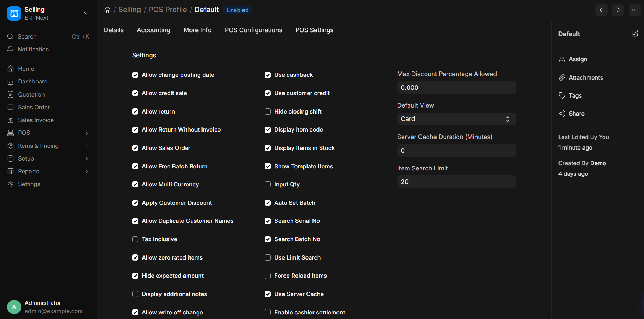
Task: Click the edit pencil icon beside Default
Action: (635, 34)
